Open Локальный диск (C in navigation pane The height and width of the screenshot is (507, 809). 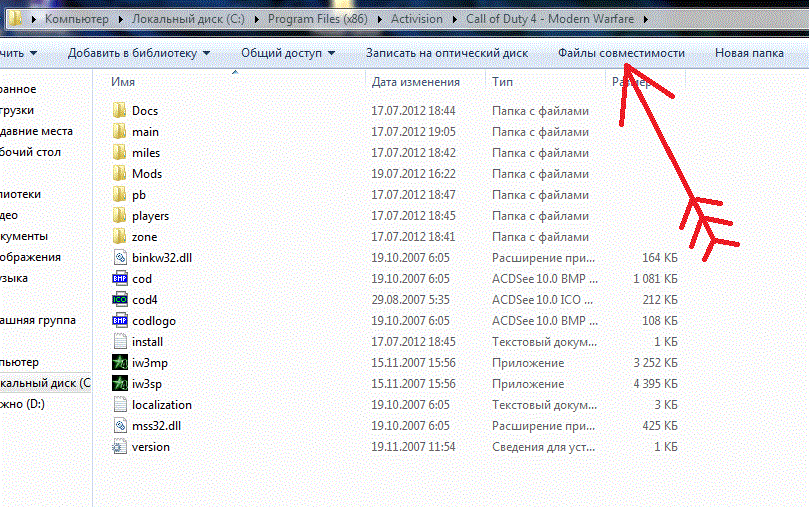coord(45,383)
